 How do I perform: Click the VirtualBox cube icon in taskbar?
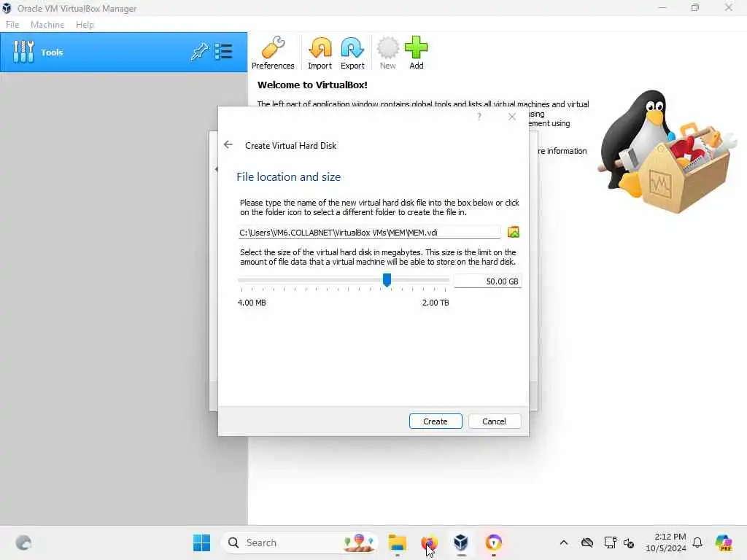click(x=461, y=542)
